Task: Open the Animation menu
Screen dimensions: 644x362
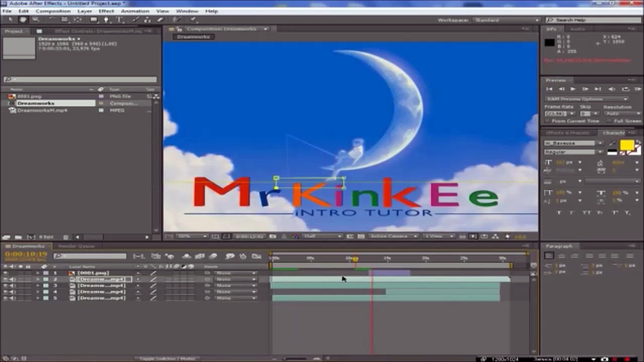Action: coord(135,11)
